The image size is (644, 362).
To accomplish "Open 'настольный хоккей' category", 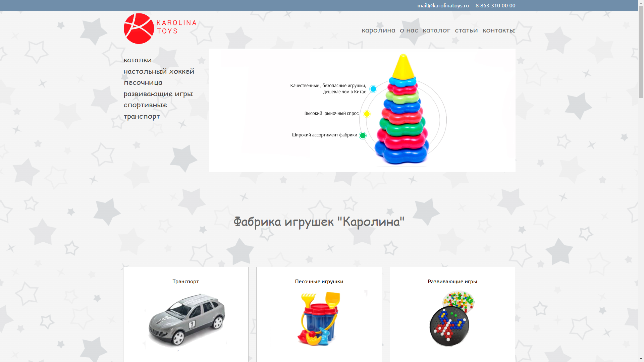I will (x=159, y=71).
